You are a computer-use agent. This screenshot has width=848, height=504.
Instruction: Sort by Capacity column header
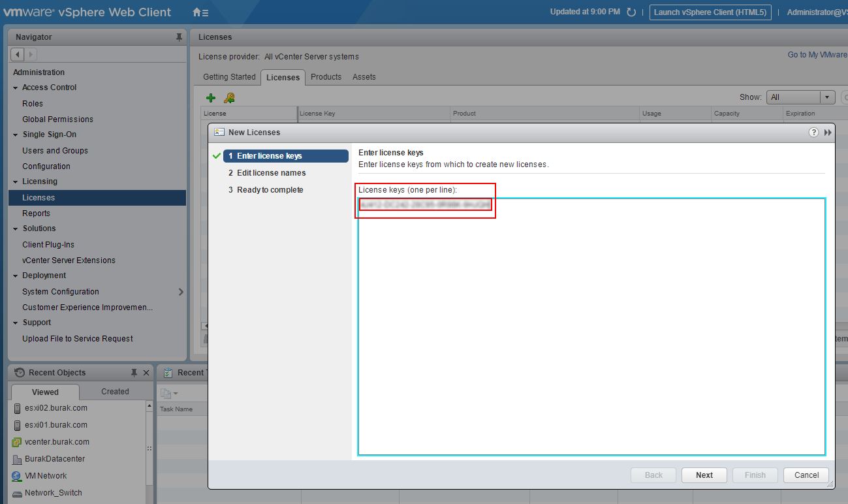click(747, 114)
